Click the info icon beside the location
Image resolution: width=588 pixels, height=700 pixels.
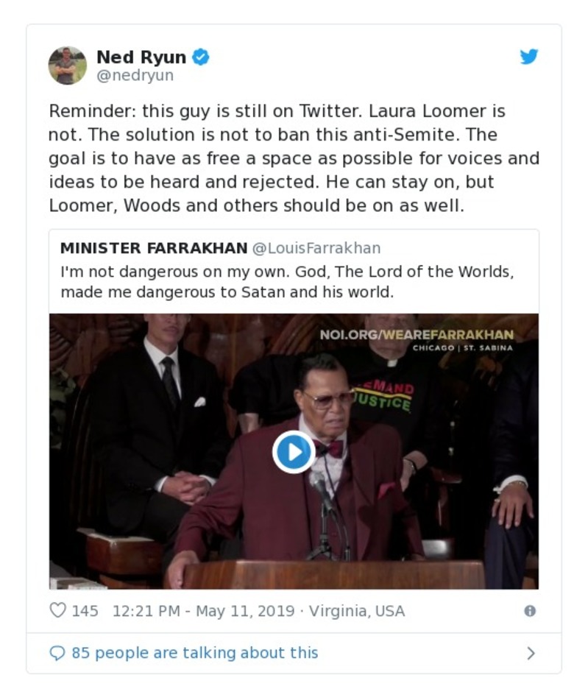tap(529, 611)
